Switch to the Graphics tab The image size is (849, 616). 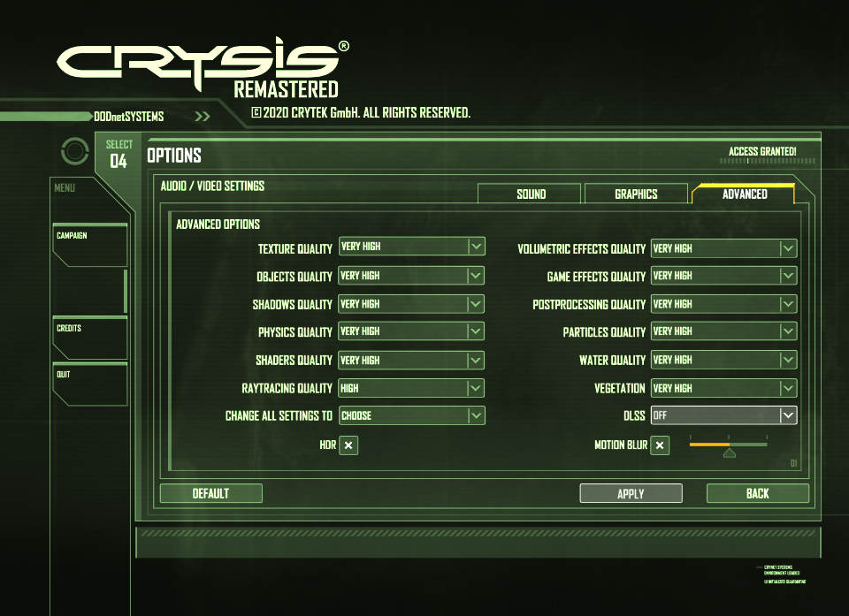(x=636, y=194)
